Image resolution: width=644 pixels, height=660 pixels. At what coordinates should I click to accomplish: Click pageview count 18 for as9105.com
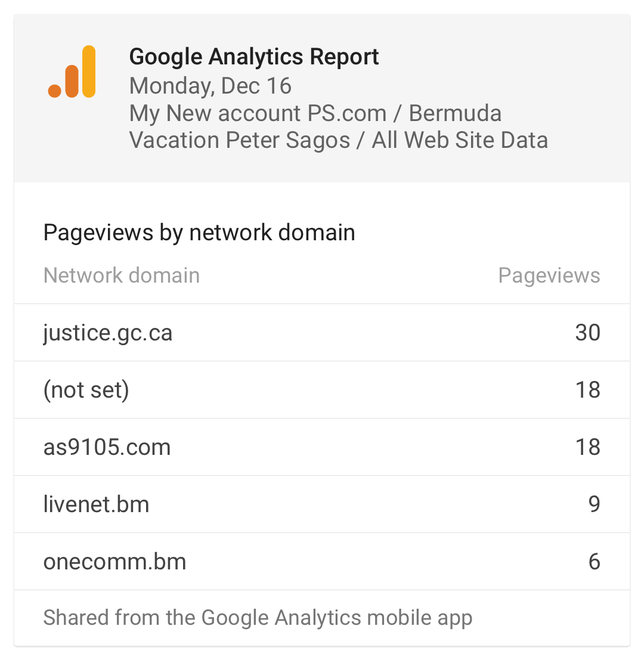coord(587,447)
